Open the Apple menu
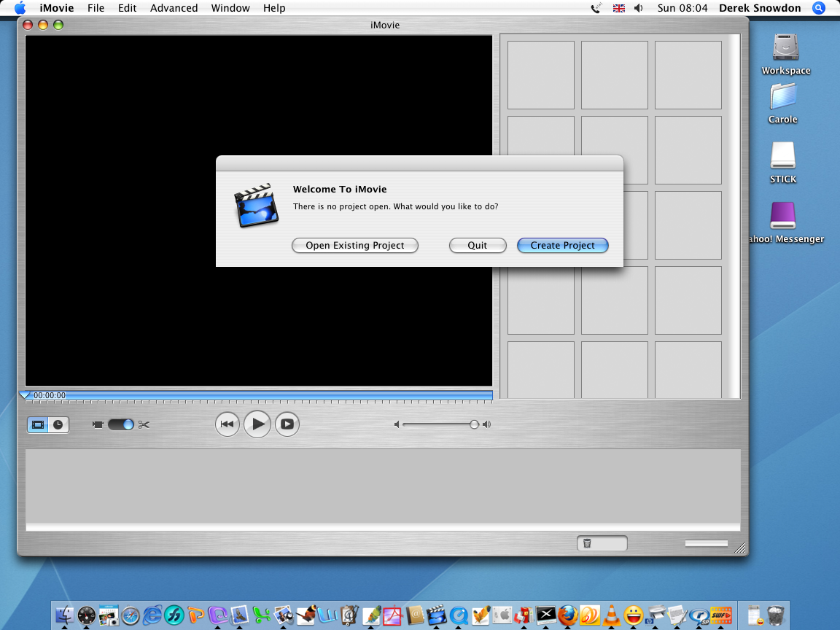Screen dimensions: 840x630 click(x=20, y=8)
